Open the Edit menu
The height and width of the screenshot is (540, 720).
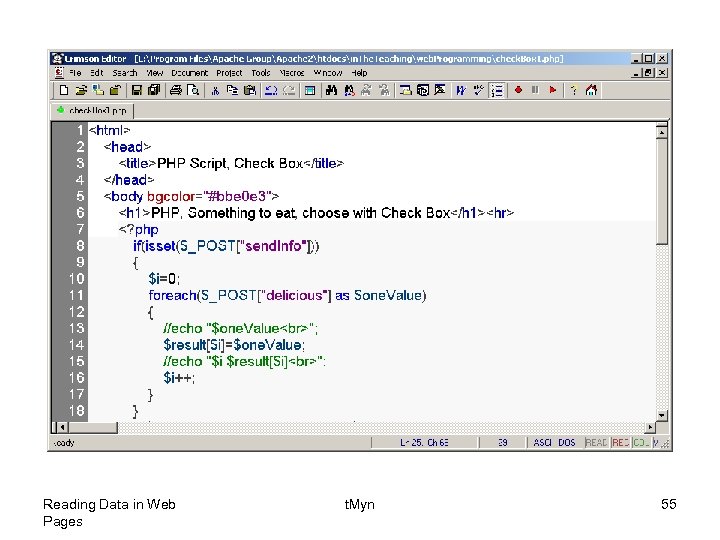click(96, 73)
